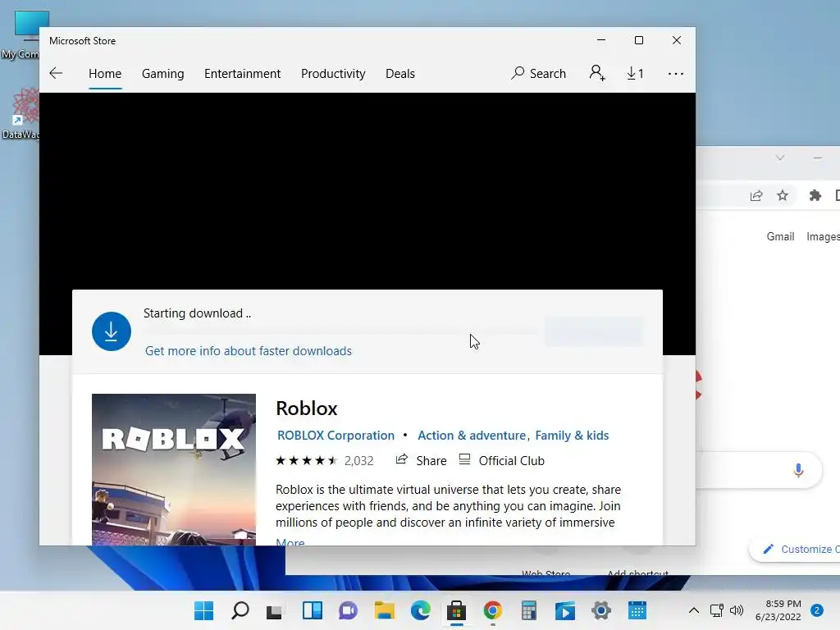Expand Chrome's tab search chevron
The image size is (840, 630).
tap(780, 157)
